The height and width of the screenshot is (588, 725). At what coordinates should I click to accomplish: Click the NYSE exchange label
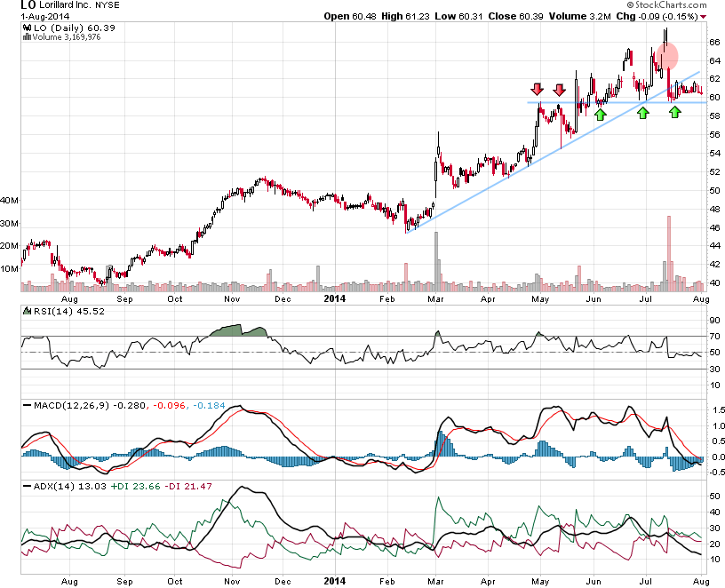[x=108, y=5]
